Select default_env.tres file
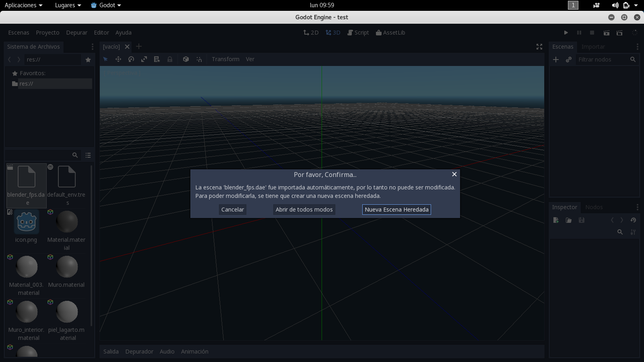The width and height of the screenshot is (644, 362). coord(66,185)
